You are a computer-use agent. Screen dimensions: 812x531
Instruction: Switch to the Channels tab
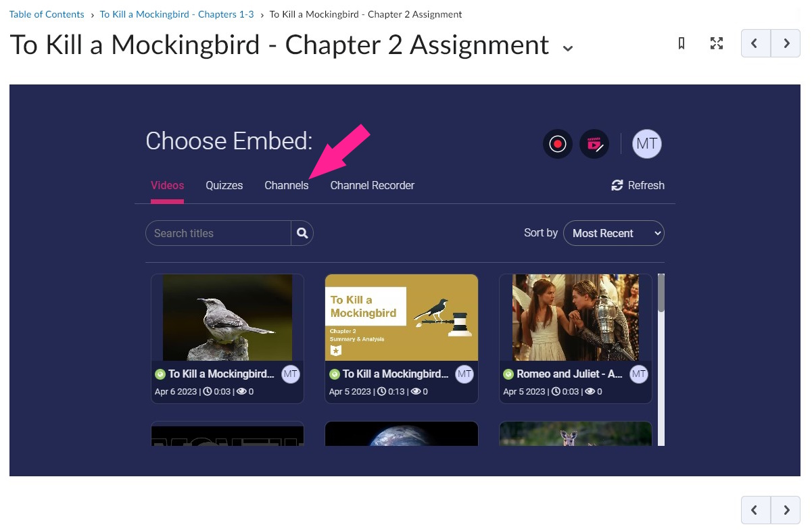[x=286, y=185]
